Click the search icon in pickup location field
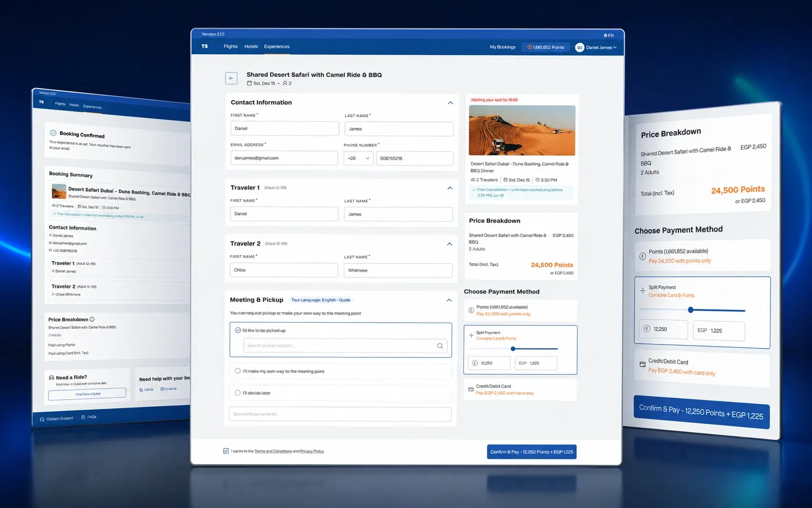This screenshot has height=508, width=812. [x=440, y=346]
